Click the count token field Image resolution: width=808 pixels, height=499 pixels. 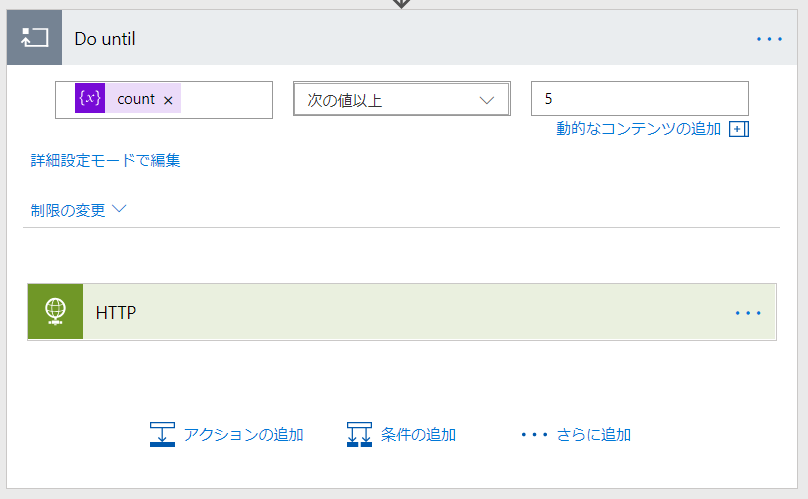[x=164, y=99]
